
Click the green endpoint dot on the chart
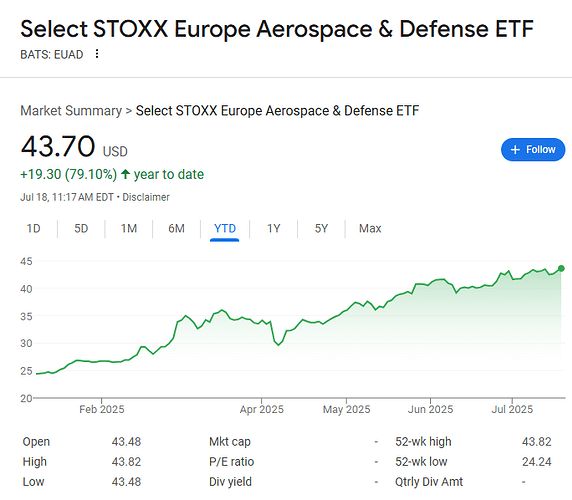tap(561, 268)
